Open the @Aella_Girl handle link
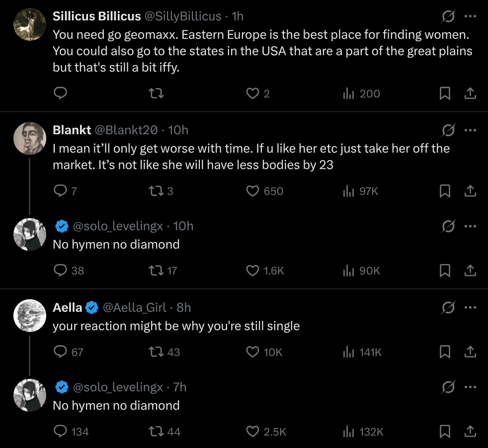 tap(134, 308)
